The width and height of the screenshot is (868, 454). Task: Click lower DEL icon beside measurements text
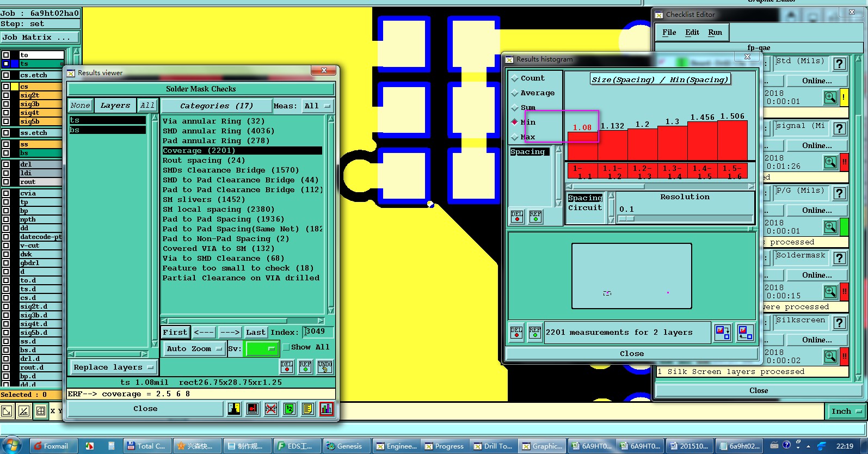pyautogui.click(x=516, y=332)
